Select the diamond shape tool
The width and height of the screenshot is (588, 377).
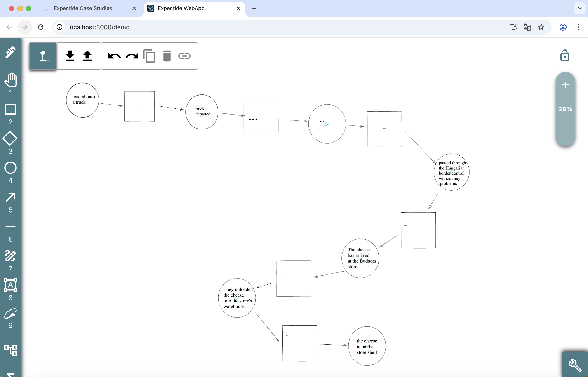click(10, 138)
